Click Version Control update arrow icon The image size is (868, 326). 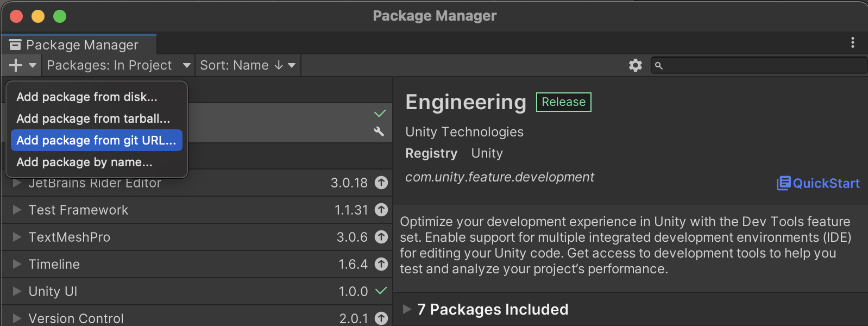pyautogui.click(x=382, y=318)
